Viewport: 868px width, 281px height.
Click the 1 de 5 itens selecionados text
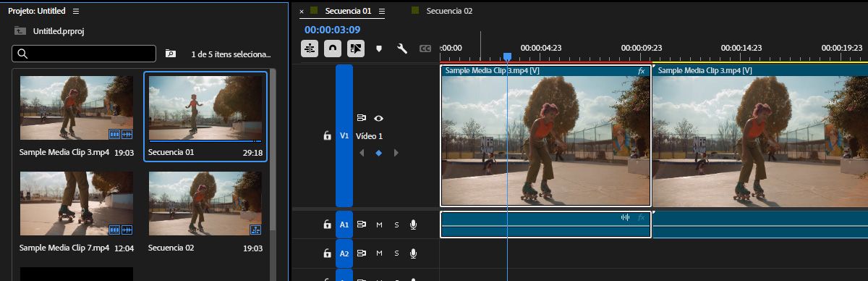tap(231, 54)
